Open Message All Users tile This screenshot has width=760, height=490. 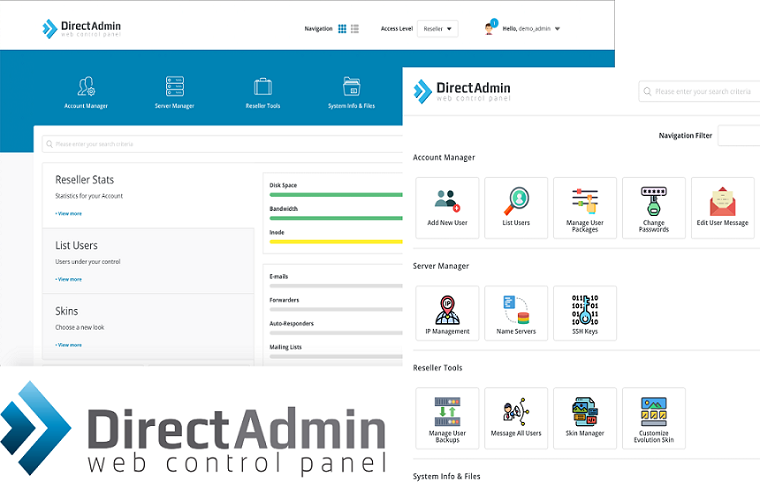click(516, 418)
